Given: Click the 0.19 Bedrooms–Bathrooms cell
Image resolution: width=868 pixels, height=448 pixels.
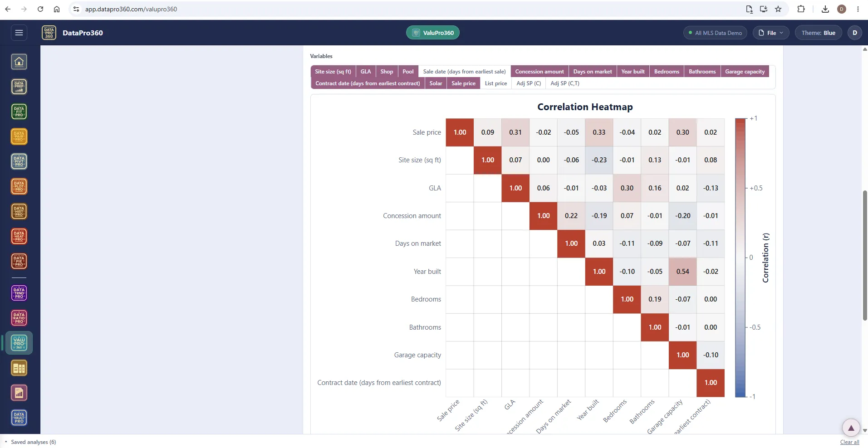Looking at the screenshot, I should [655, 299].
